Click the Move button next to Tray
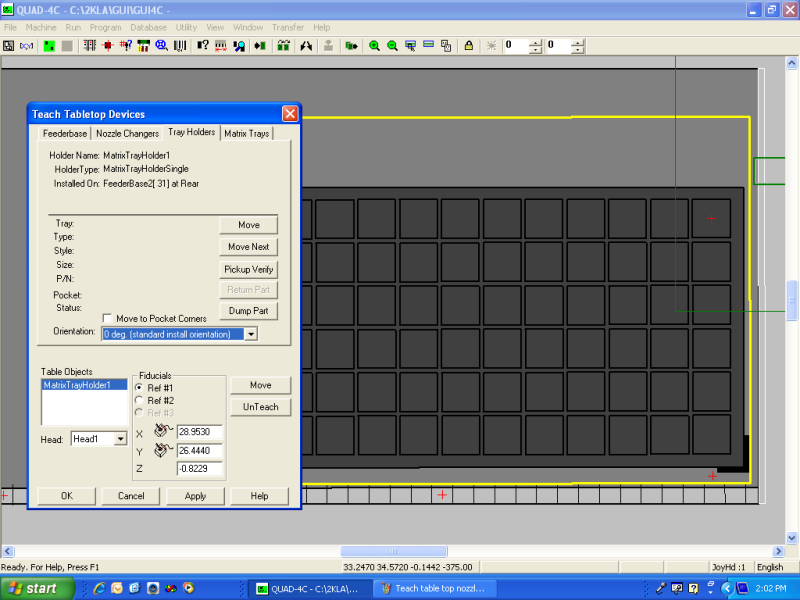Screen dimensions: 800x600 (248, 225)
